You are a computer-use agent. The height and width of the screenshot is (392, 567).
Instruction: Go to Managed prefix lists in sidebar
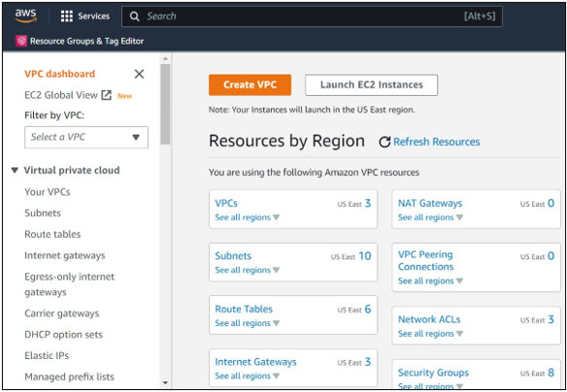[x=70, y=376]
